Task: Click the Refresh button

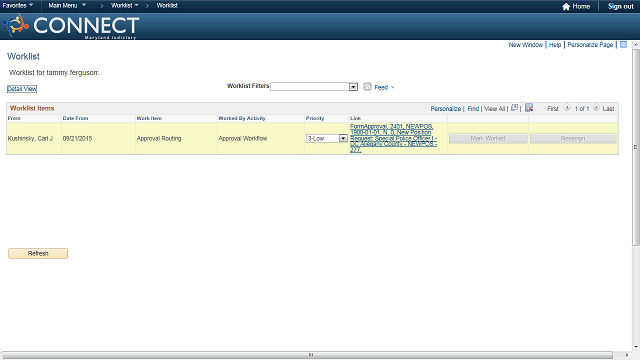Action: 38,253
